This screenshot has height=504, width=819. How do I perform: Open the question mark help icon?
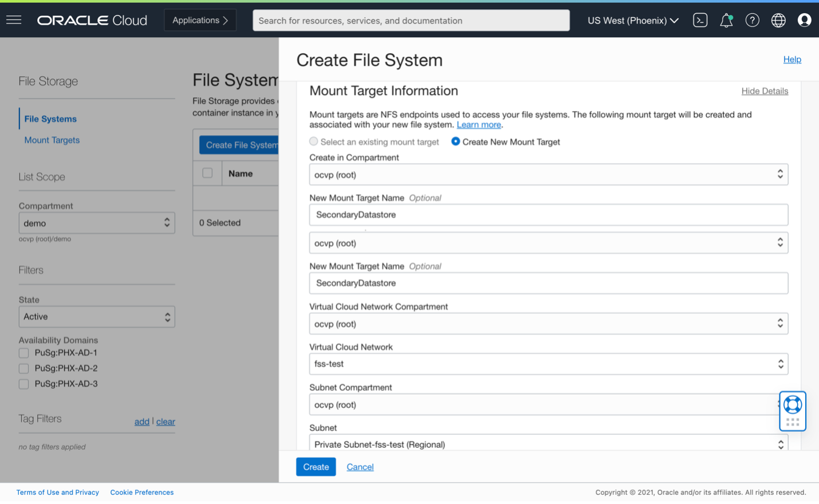752,20
